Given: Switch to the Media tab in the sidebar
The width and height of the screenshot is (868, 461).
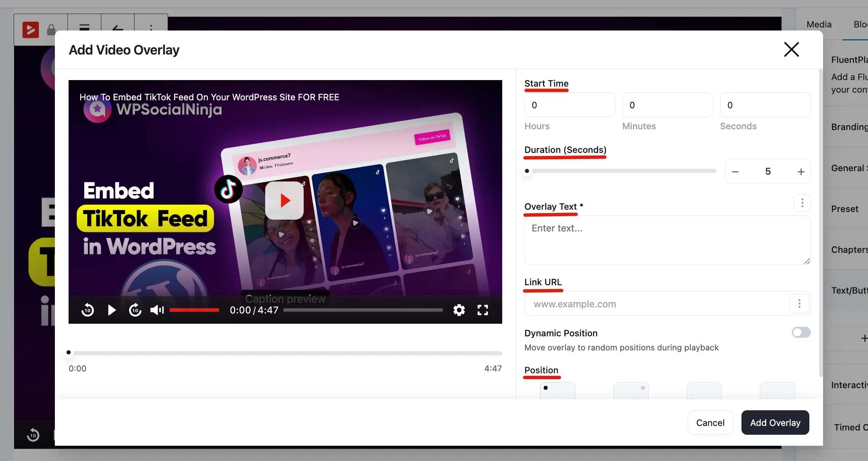Looking at the screenshot, I should (819, 24).
